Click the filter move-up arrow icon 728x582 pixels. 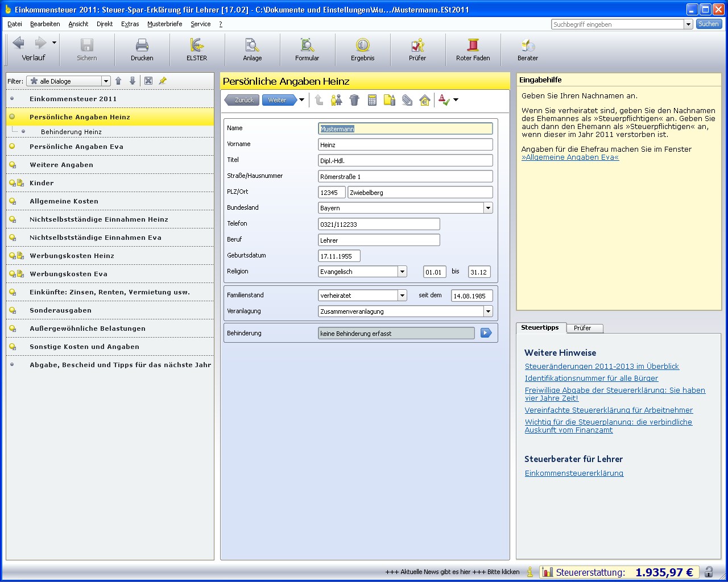coord(118,81)
